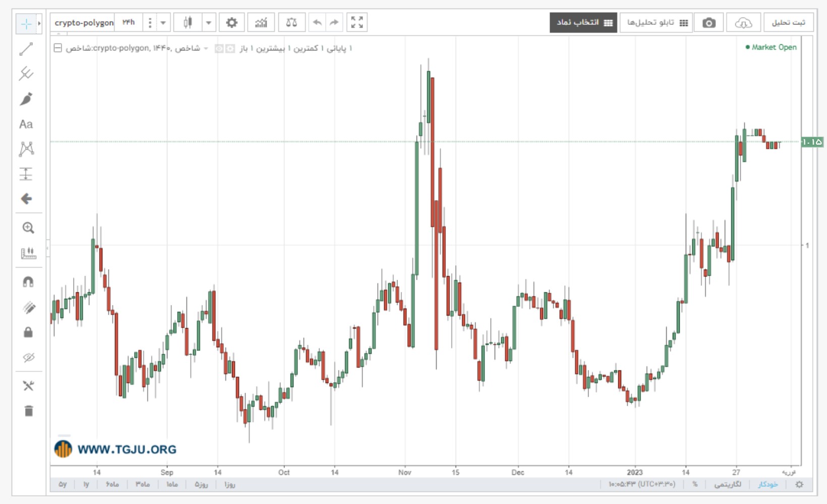Toggle magnet mode on
This screenshot has height=504, width=827.
click(x=28, y=282)
